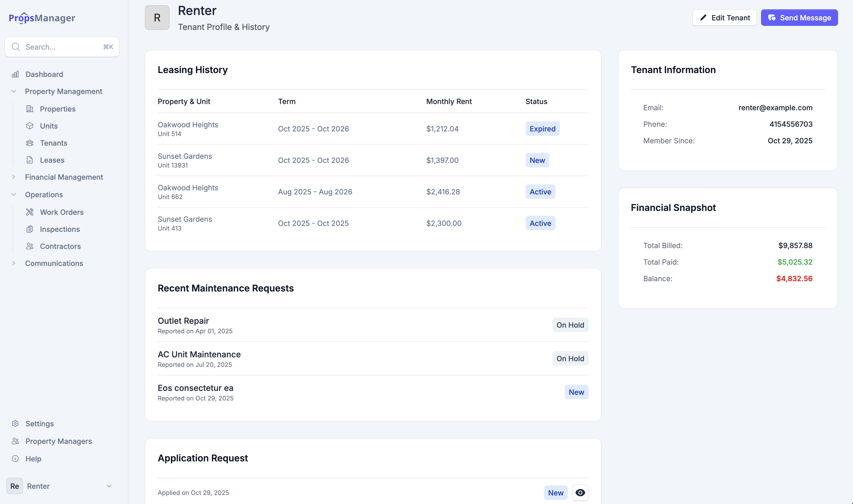Open Contractors via the people icon
853x504 pixels.
click(x=30, y=246)
